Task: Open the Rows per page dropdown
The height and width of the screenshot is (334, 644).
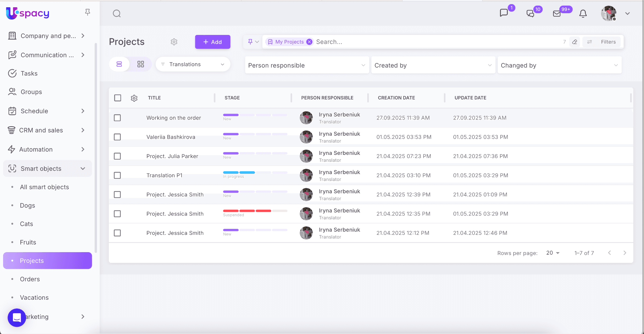Action: pos(553,253)
